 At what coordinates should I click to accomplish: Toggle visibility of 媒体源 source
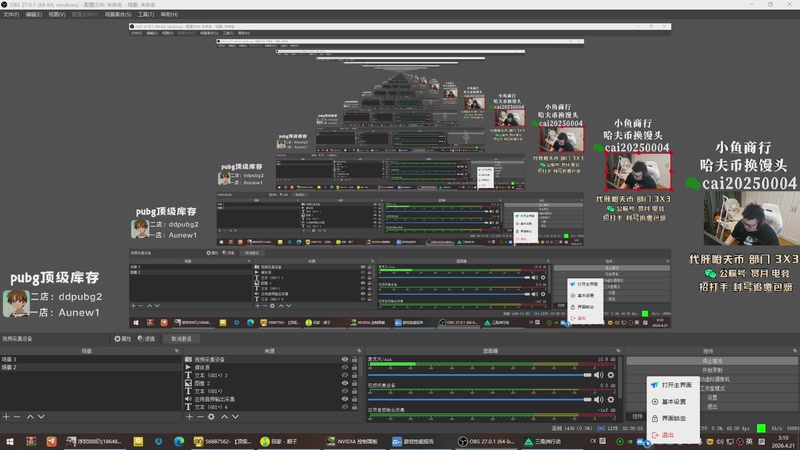click(345, 367)
